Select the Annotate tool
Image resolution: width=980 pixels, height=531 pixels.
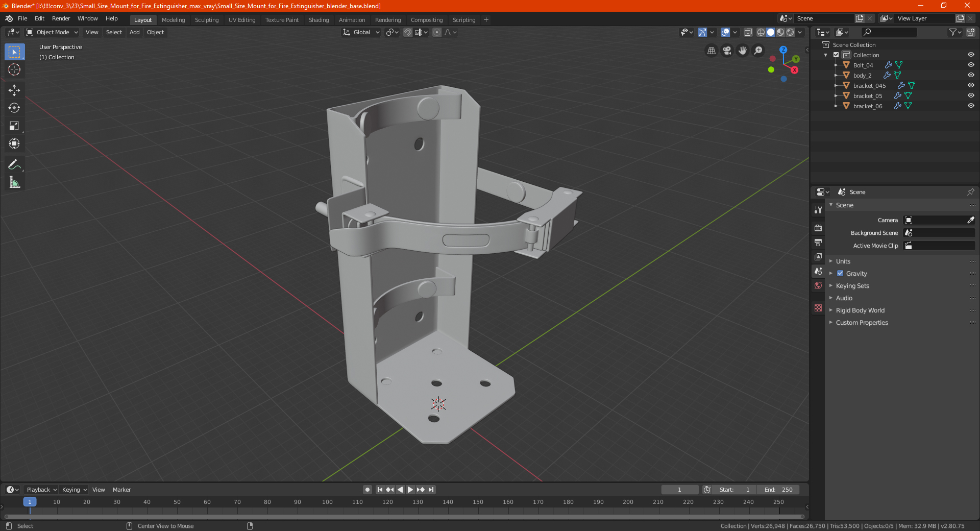14,164
